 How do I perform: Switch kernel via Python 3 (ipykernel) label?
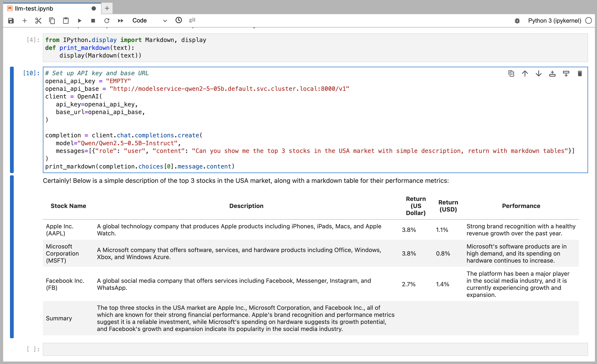[554, 21]
